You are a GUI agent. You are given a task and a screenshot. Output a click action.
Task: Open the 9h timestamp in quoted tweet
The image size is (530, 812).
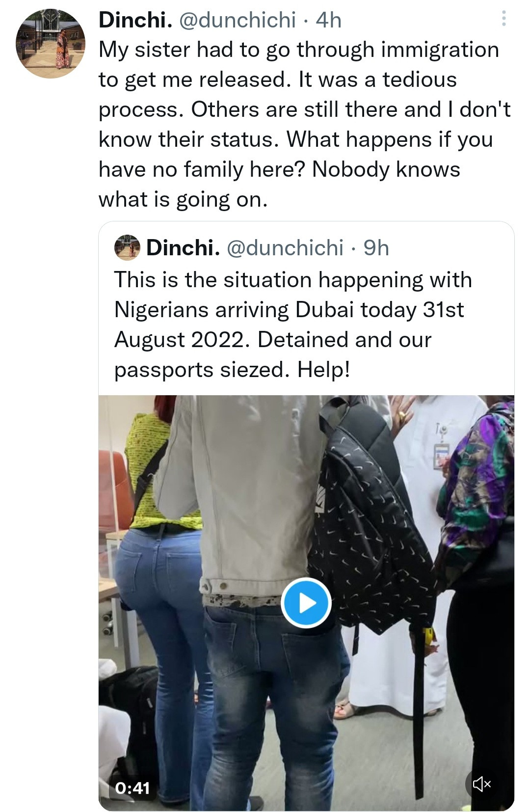[x=376, y=248]
